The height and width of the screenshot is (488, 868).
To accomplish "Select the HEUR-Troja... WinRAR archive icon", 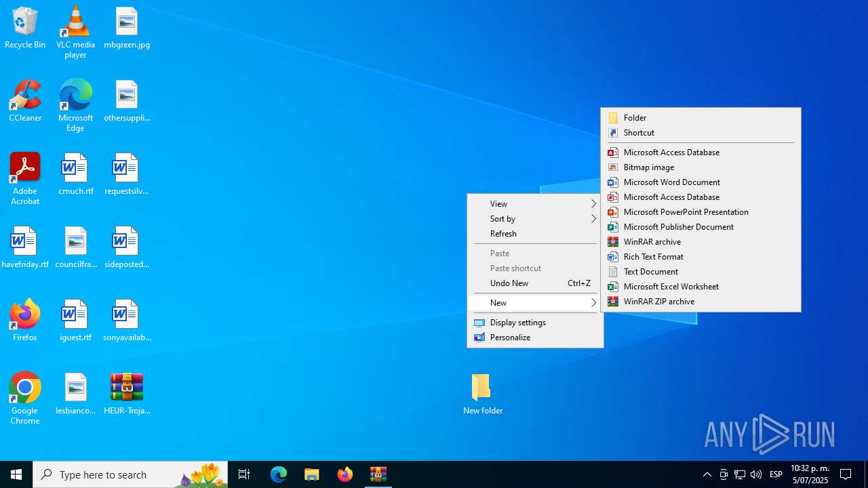I will pos(127,394).
